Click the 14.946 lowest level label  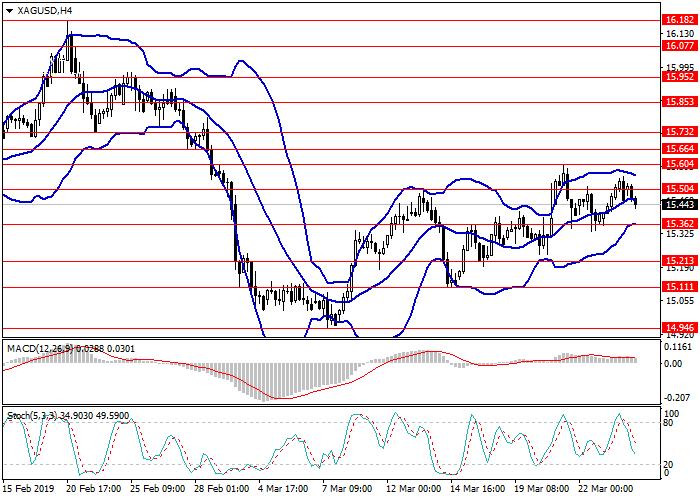pos(679,327)
